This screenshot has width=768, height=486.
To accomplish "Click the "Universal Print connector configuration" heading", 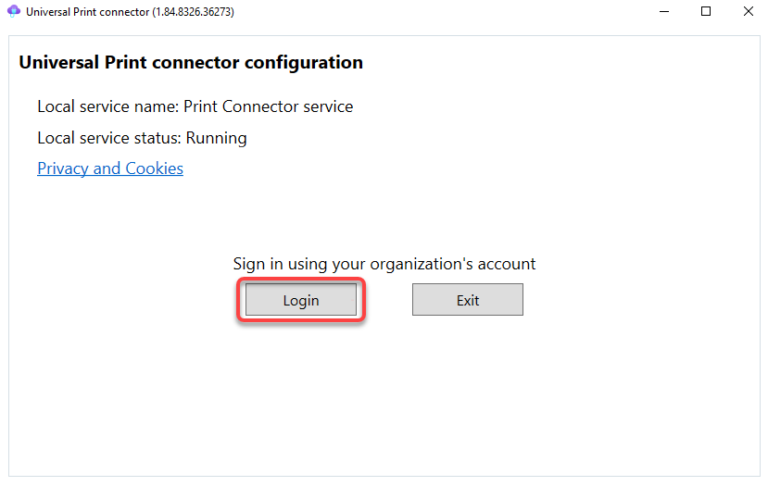I will (190, 62).
